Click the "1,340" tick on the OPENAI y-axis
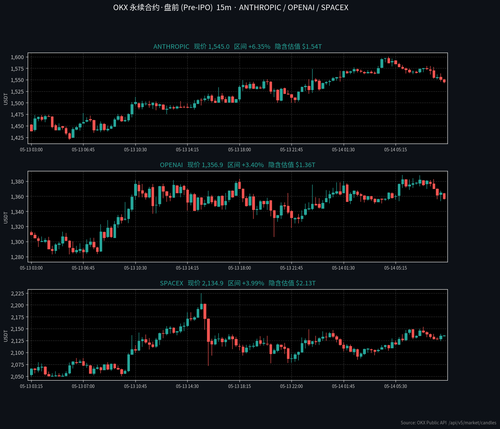The height and width of the screenshot is (429, 500). 17,212
